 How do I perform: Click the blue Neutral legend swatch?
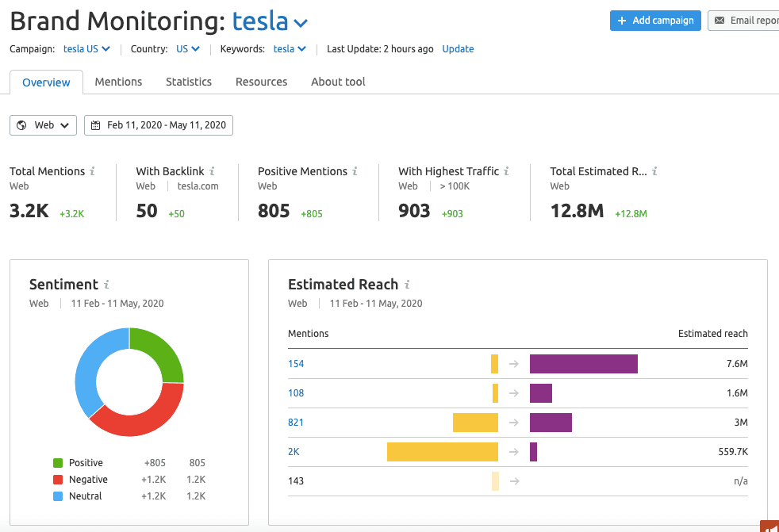coord(58,496)
